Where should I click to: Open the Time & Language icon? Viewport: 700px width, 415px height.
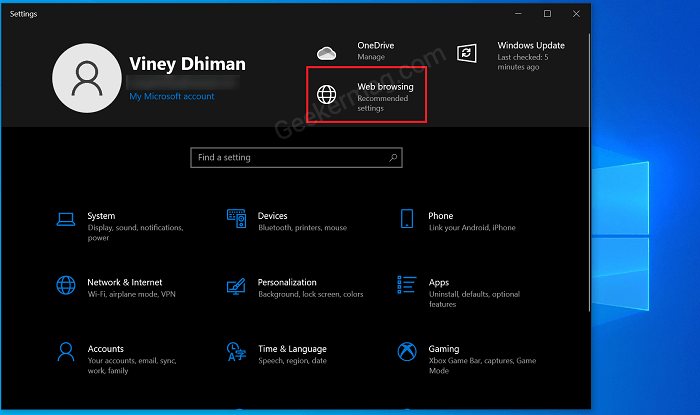coord(236,352)
